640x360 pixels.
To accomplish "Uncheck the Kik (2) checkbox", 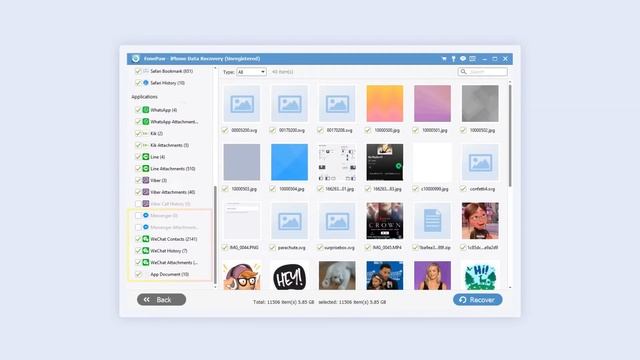I will click(138, 133).
